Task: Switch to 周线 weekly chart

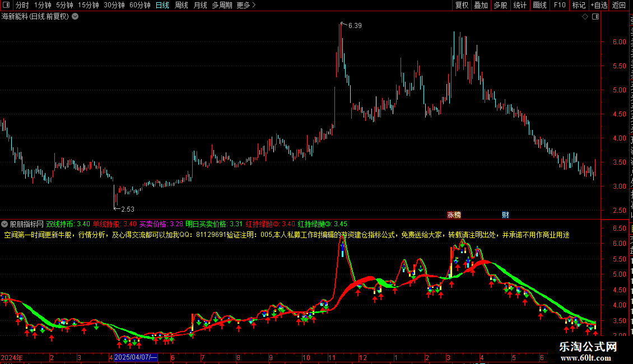Action: coord(181,5)
